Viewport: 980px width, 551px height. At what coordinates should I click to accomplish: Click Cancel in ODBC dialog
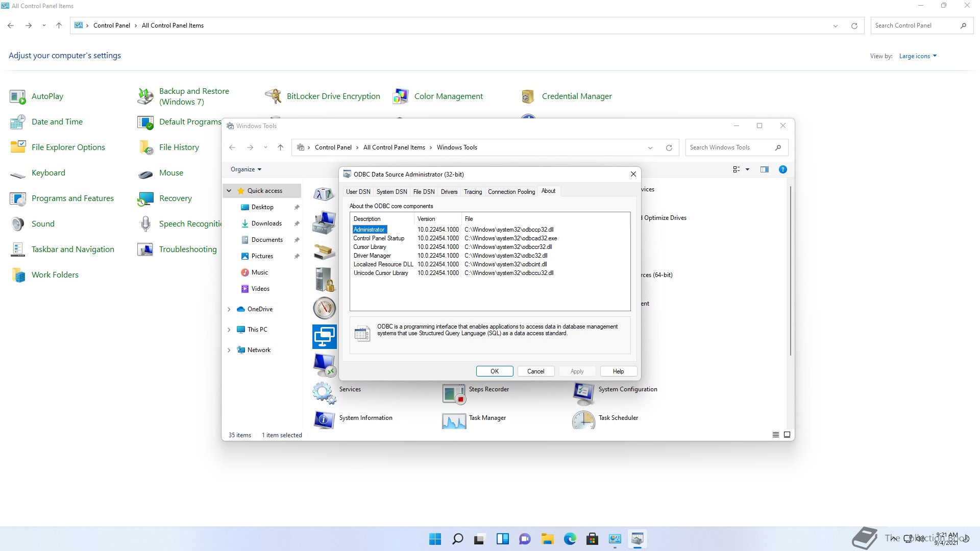535,371
